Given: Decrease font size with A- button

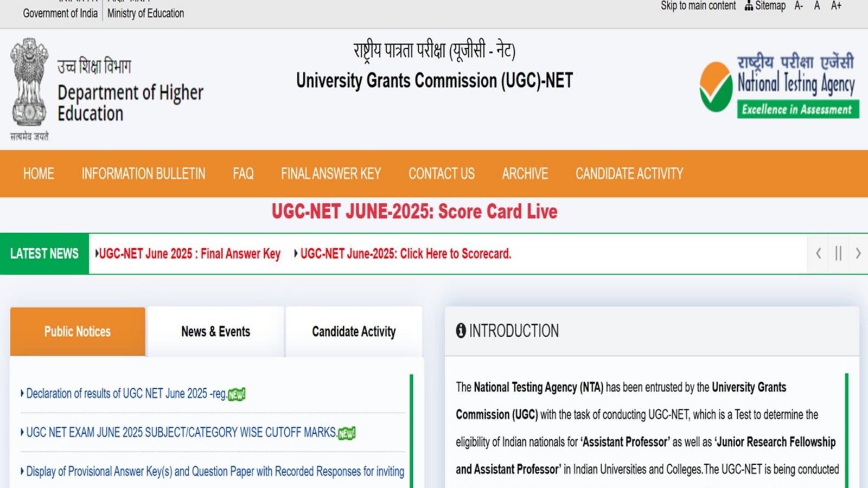Looking at the screenshot, I should click(798, 6).
